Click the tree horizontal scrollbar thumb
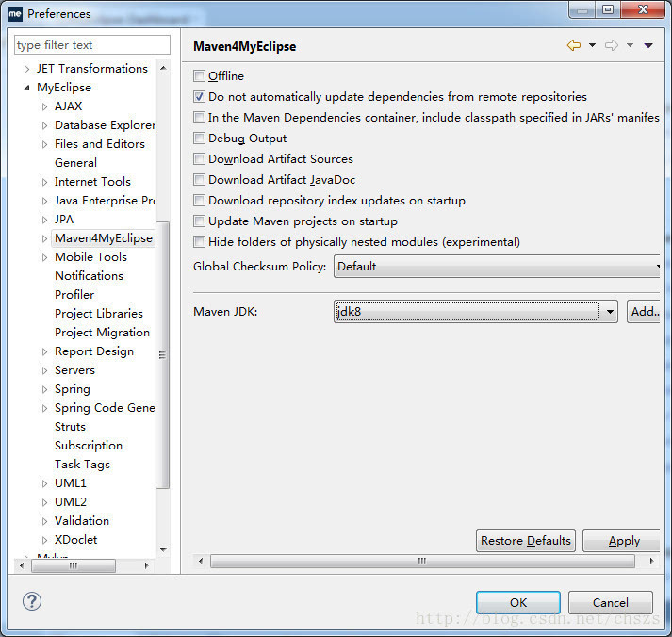 pos(74,565)
